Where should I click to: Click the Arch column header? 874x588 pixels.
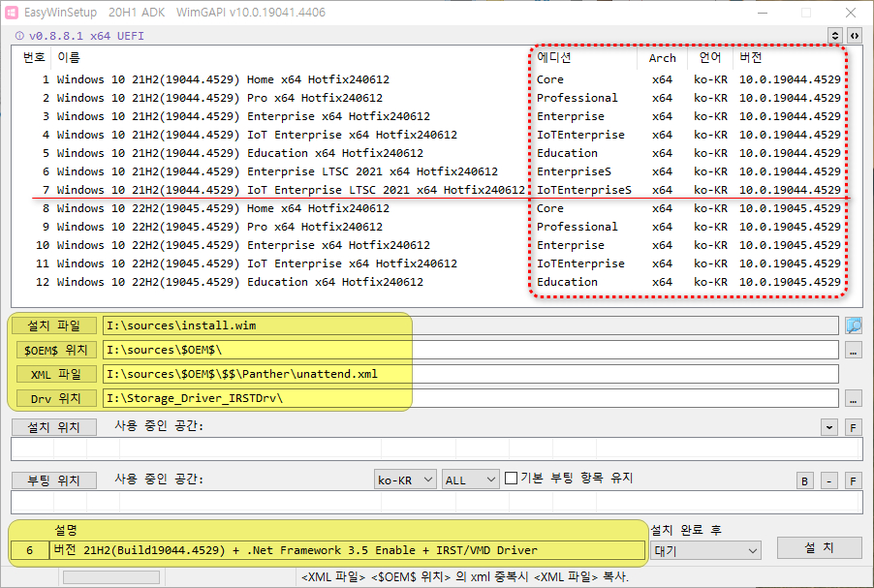coord(662,57)
